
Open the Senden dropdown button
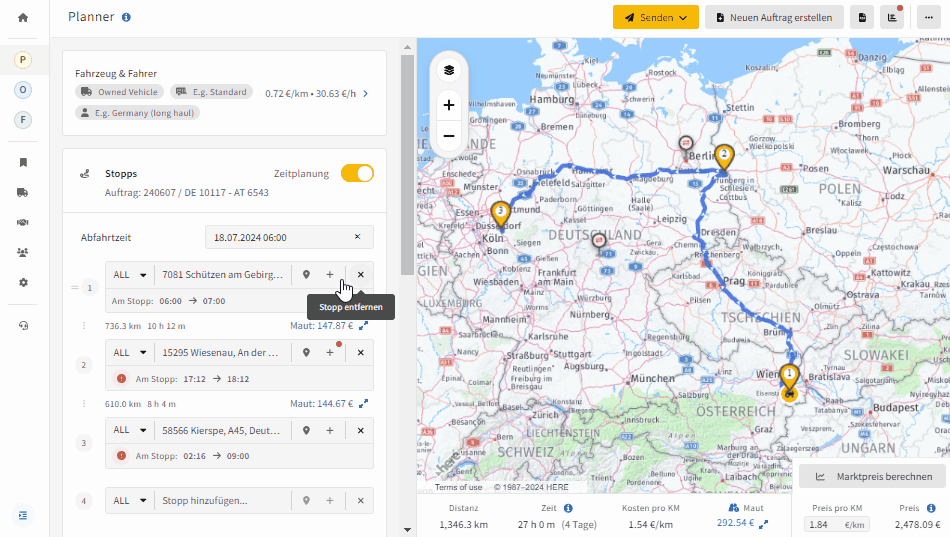[x=656, y=18]
